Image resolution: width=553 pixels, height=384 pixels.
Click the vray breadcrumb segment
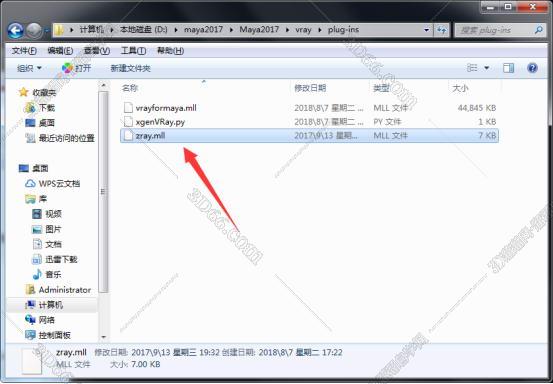[x=303, y=30]
